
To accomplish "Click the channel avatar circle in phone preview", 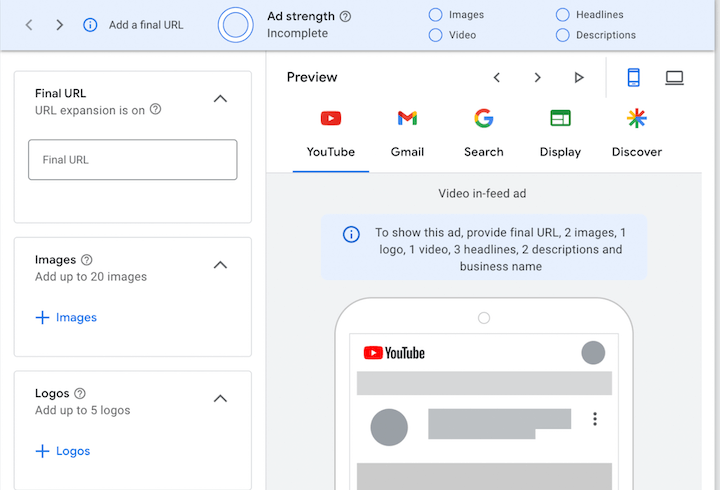I will (389, 427).
